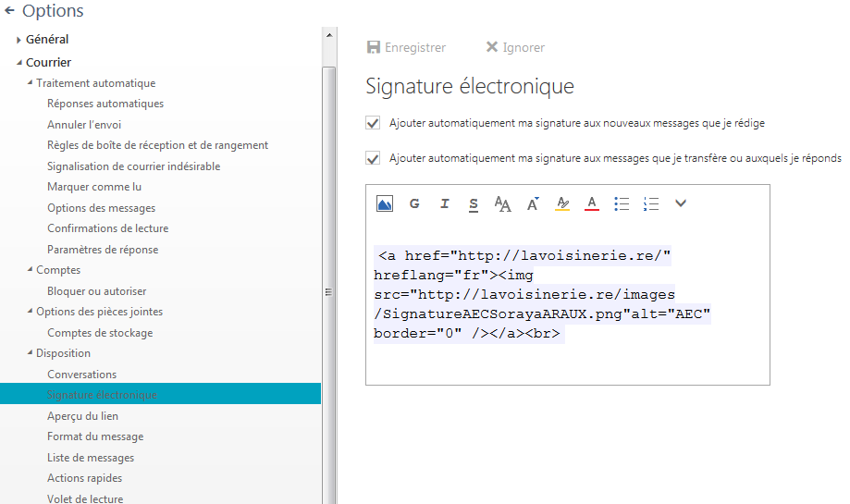Click the Ignorer button
The width and height of the screenshot is (850, 504).
[515, 47]
